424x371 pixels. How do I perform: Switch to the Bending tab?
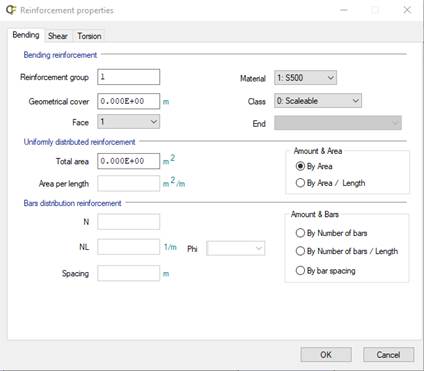pyautogui.click(x=26, y=35)
